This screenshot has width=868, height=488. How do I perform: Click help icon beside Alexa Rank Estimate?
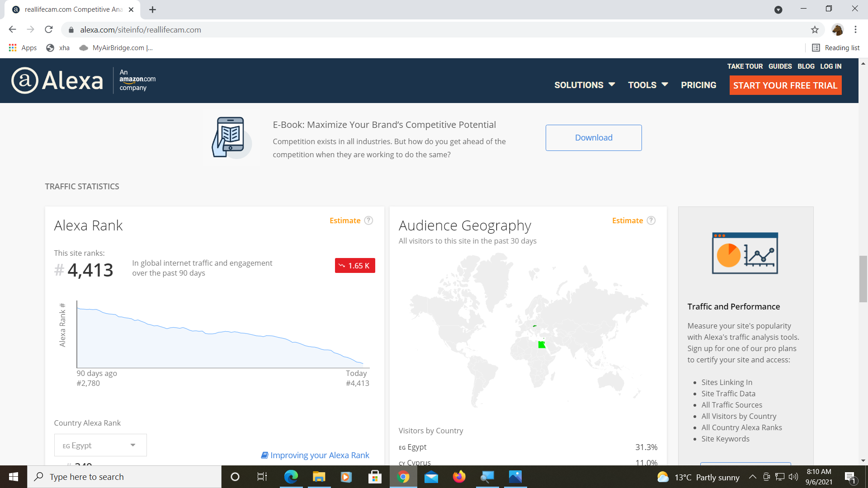(x=368, y=221)
